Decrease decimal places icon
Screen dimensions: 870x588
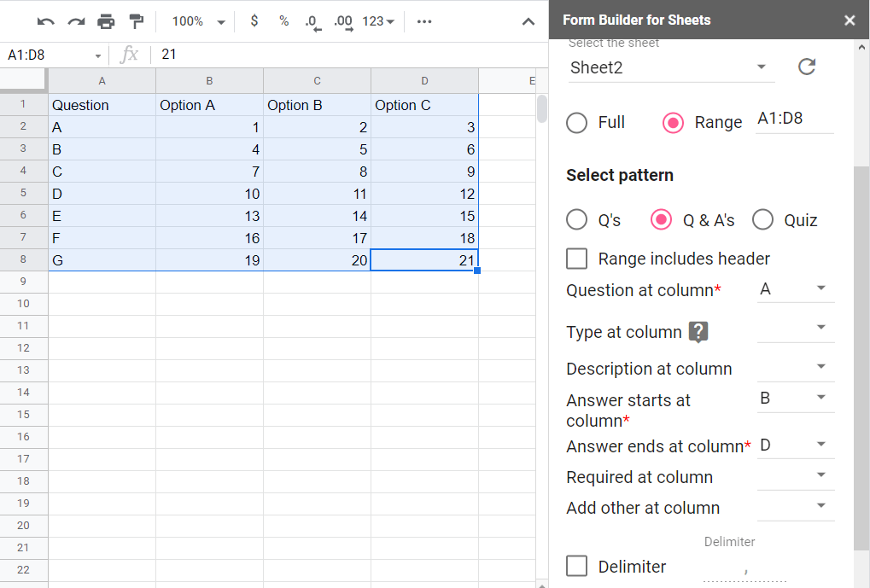tap(313, 22)
